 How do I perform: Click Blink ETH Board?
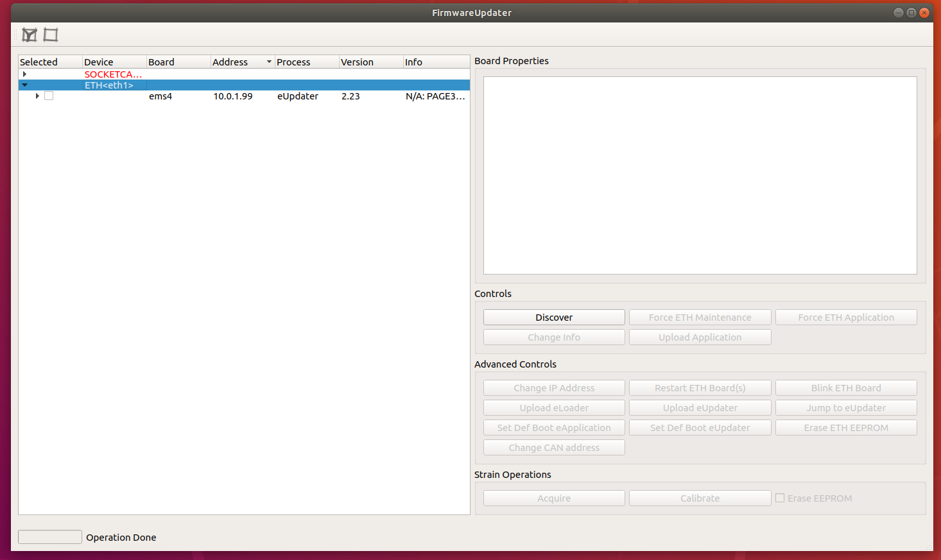pos(846,387)
